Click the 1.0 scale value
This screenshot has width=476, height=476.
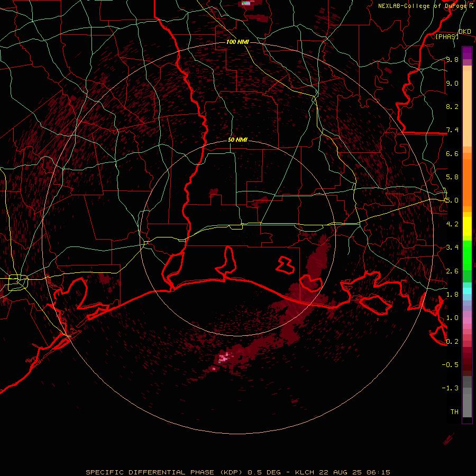(x=452, y=318)
